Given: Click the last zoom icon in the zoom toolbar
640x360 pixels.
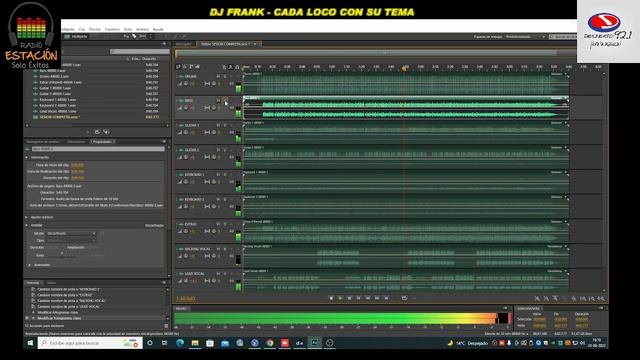Looking at the screenshot, I should [601, 299].
